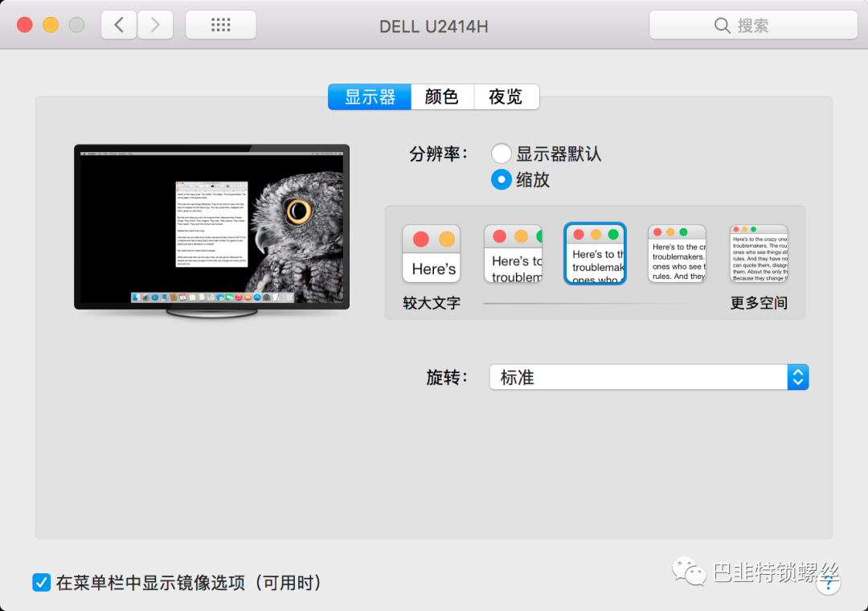
Task: Choose second scaling thumbnail "Here's to troublem"
Action: 513,254
